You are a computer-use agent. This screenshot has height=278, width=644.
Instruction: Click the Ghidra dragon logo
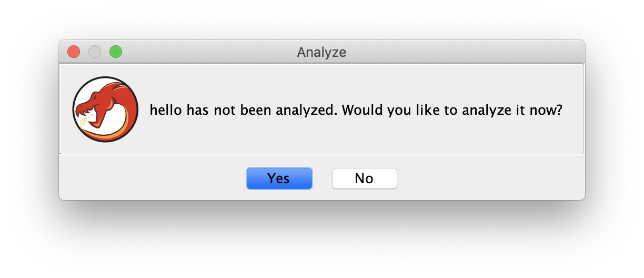(105, 110)
